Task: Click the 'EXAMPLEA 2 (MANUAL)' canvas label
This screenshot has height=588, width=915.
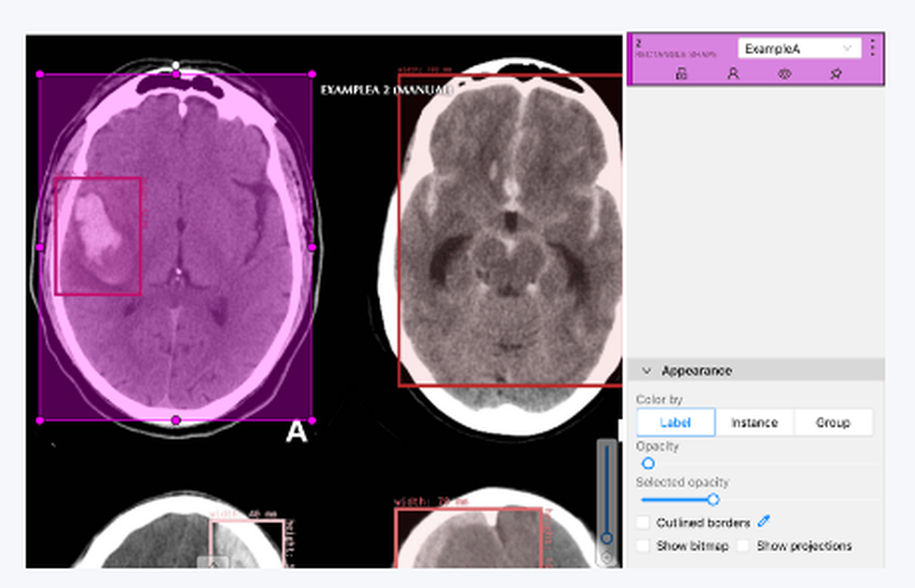Action: pos(386,90)
